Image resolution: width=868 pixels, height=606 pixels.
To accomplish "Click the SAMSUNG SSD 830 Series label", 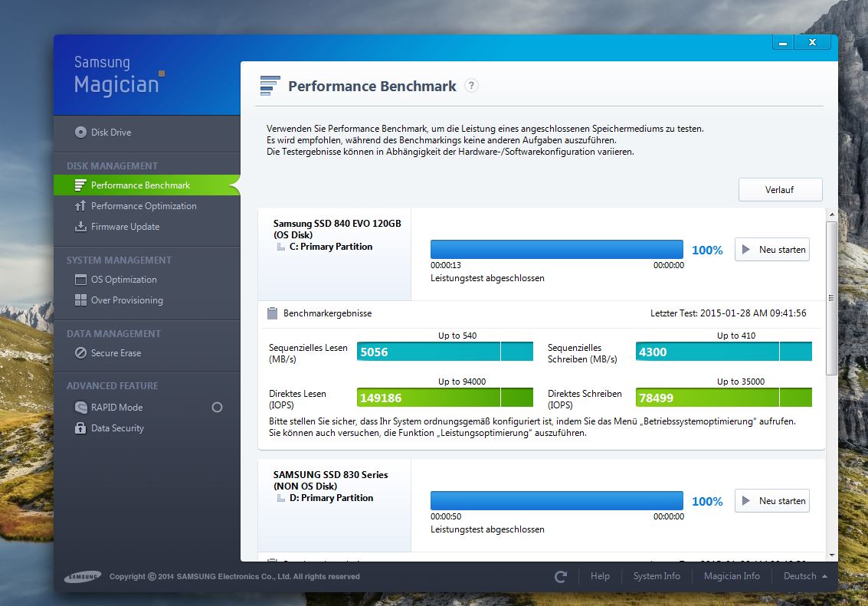I will coord(330,475).
